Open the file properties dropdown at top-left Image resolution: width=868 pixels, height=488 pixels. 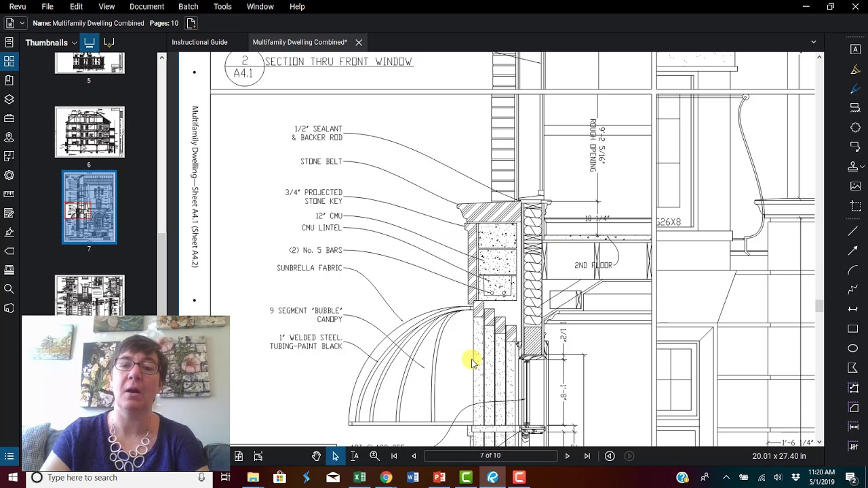[14, 23]
